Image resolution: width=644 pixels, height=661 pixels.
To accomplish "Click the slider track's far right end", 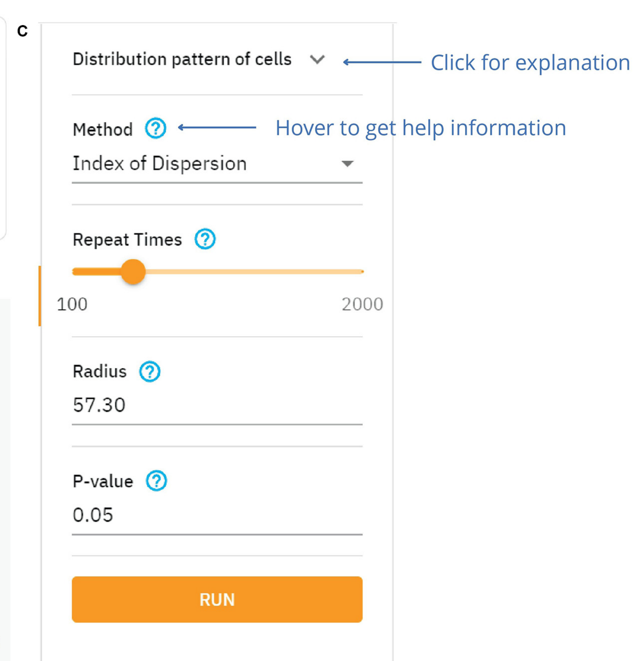I will tap(361, 272).
